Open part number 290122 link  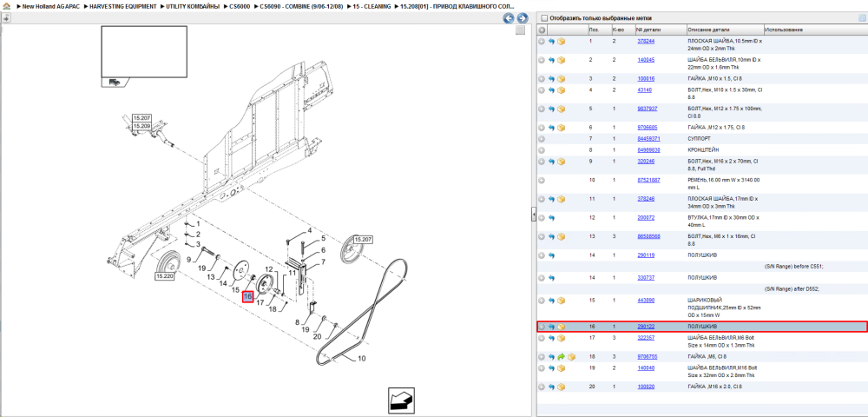(x=646, y=327)
